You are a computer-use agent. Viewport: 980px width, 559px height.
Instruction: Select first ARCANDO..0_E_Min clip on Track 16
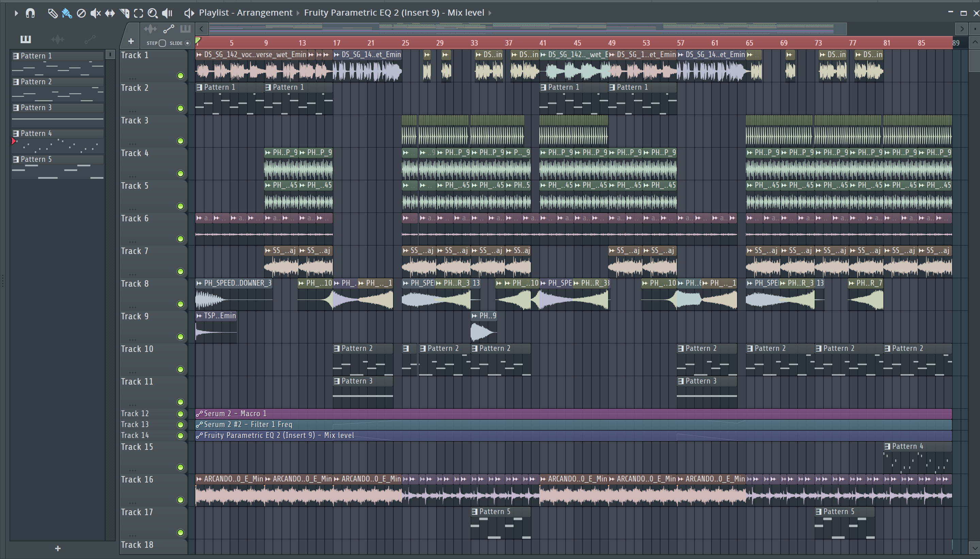tap(230, 490)
